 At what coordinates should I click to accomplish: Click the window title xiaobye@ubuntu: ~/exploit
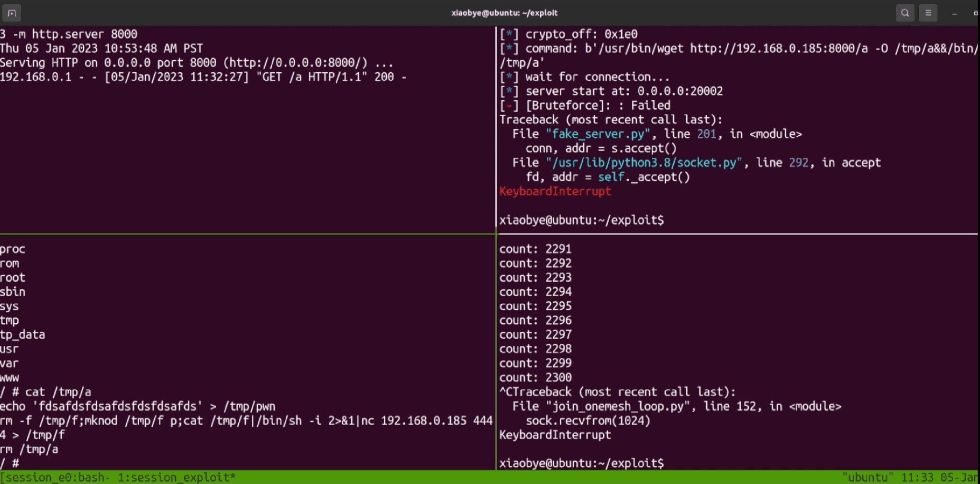(504, 13)
